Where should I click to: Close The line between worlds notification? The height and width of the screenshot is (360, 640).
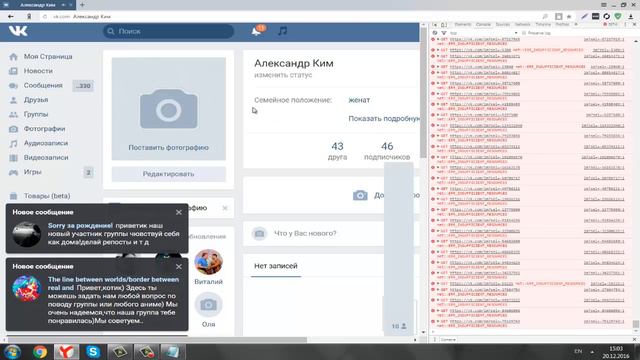click(x=179, y=267)
